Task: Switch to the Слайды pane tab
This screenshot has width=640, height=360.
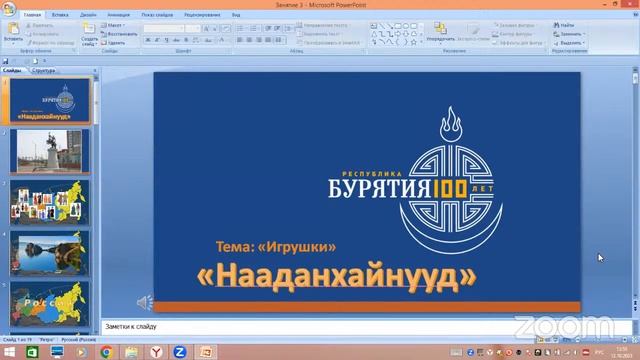Action: tap(12, 71)
